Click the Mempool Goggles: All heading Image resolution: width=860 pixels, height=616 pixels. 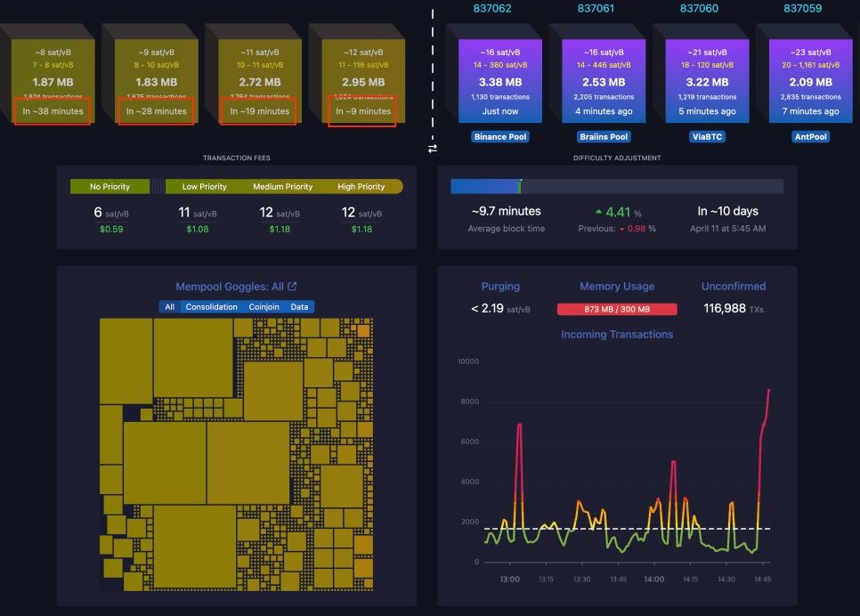click(230, 287)
